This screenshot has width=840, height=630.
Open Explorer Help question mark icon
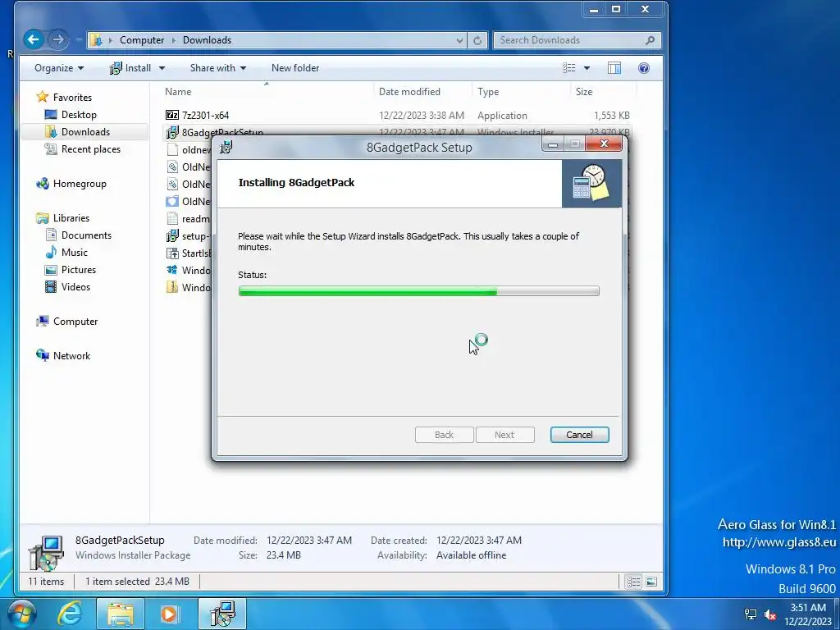point(644,68)
